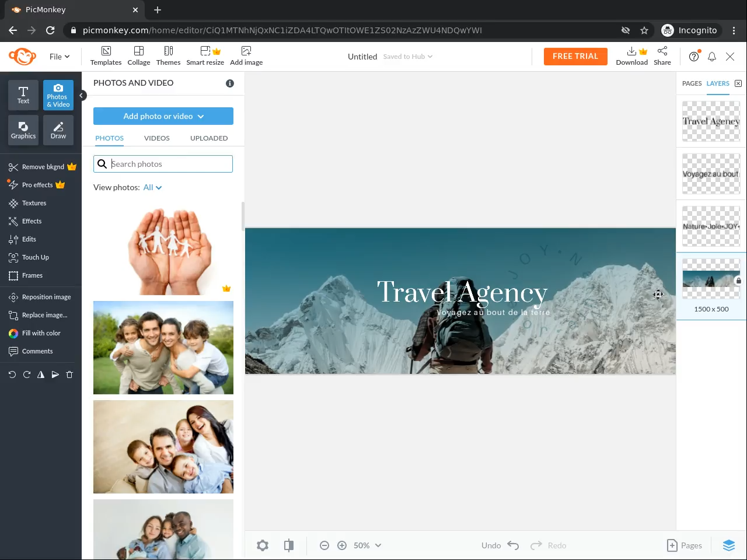Select the Nature Joie JOY layer thumbnail

[711, 226]
